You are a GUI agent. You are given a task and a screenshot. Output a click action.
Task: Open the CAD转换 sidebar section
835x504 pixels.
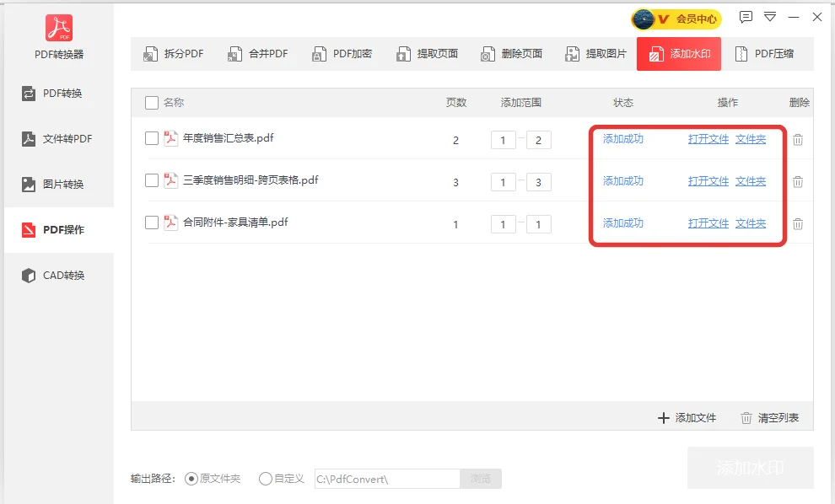coord(59,275)
